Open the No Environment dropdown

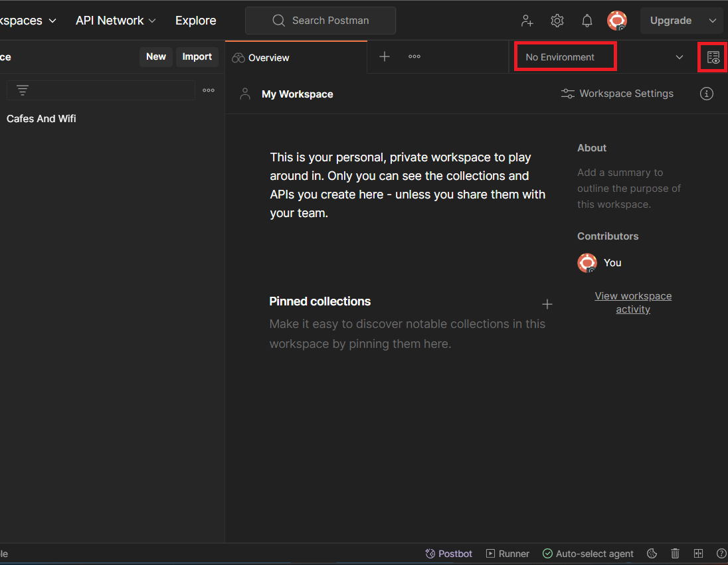point(604,57)
